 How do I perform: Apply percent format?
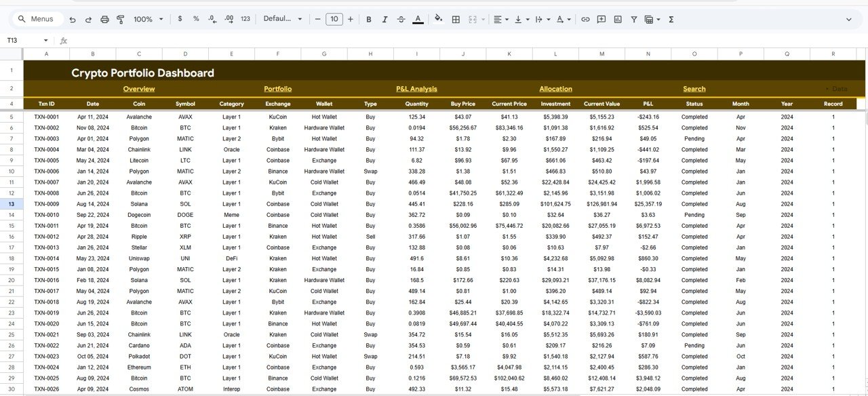[196, 19]
